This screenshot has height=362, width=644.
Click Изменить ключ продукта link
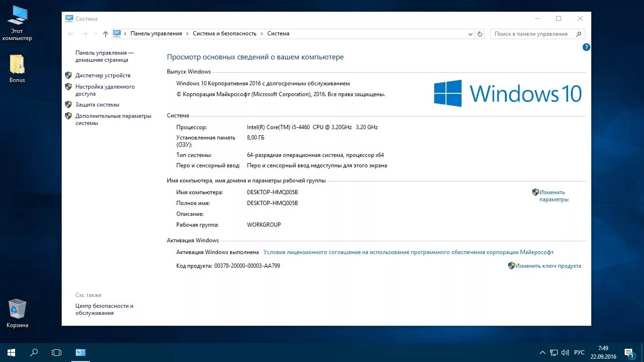tap(548, 266)
